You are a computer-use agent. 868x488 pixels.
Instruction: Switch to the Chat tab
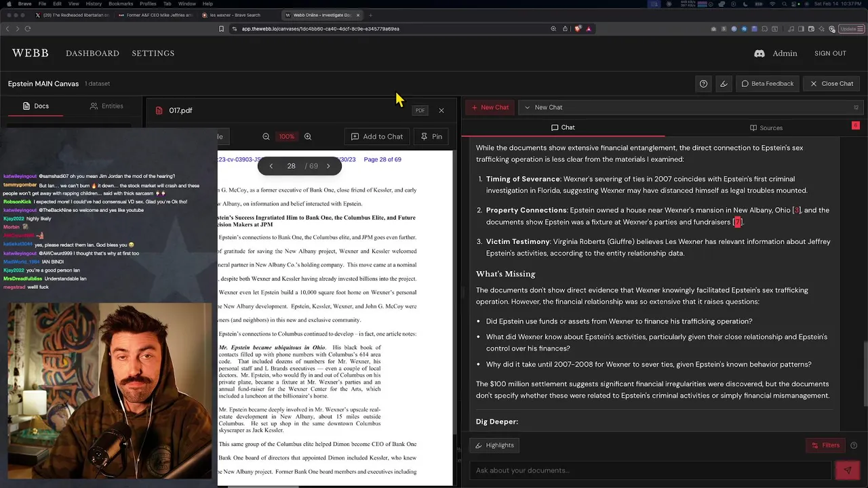click(x=563, y=127)
